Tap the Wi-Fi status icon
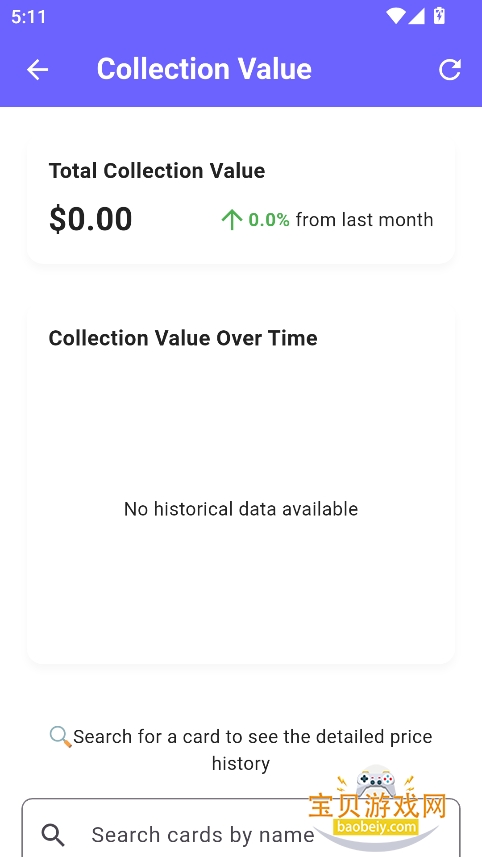 click(x=396, y=16)
